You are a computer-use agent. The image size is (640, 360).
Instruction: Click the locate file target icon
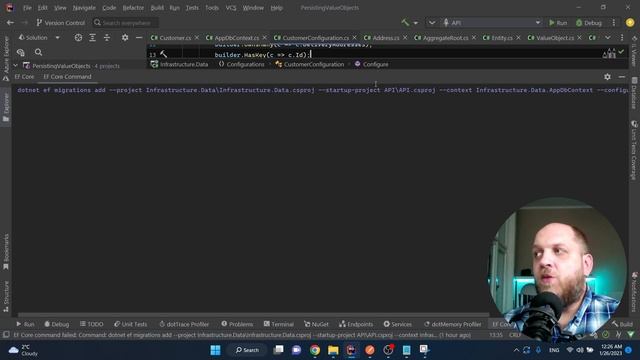(x=78, y=38)
